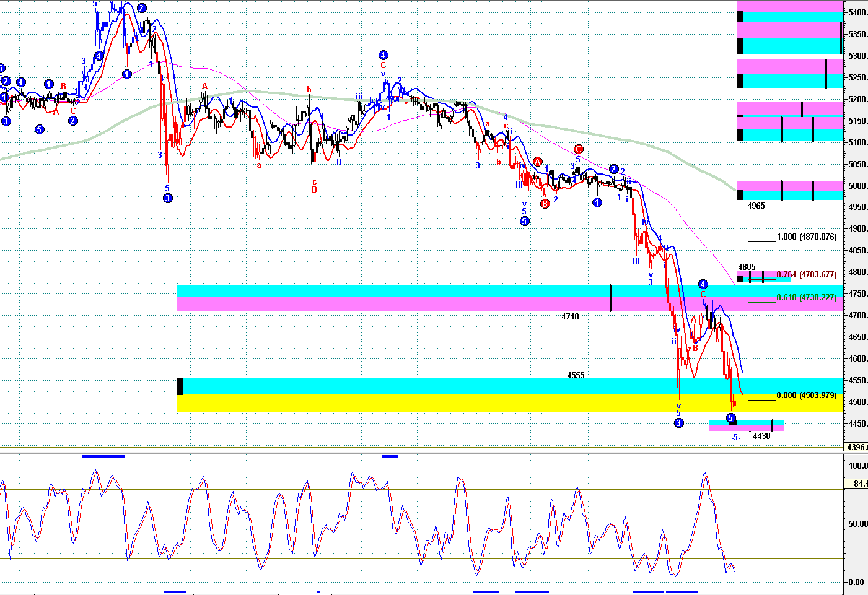Viewport: 868px width, 595px height.
Task: Select the red circled A wave marker
Action: (x=538, y=162)
